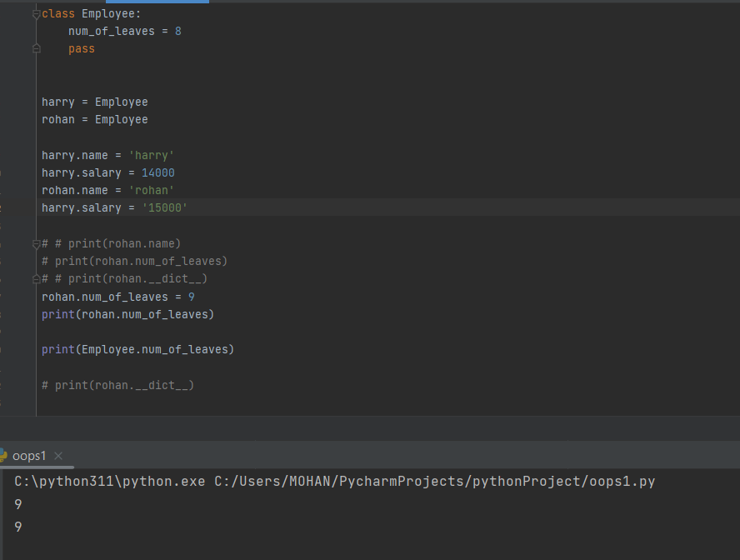Click print(rohan.num_of_leaves) statement
The image size is (740, 560).
pos(127,314)
